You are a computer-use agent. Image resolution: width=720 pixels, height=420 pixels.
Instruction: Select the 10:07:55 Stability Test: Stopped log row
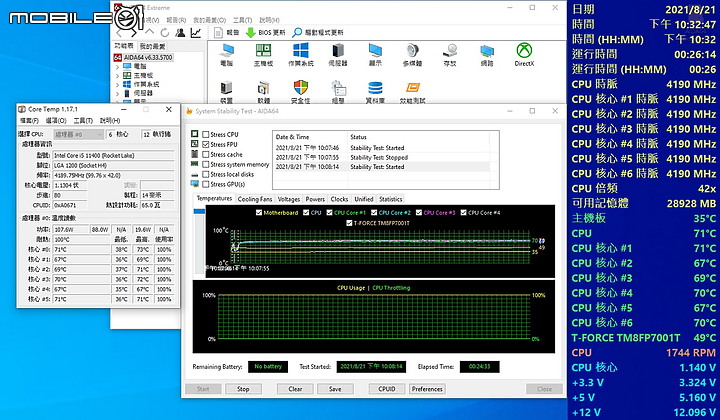[382, 157]
